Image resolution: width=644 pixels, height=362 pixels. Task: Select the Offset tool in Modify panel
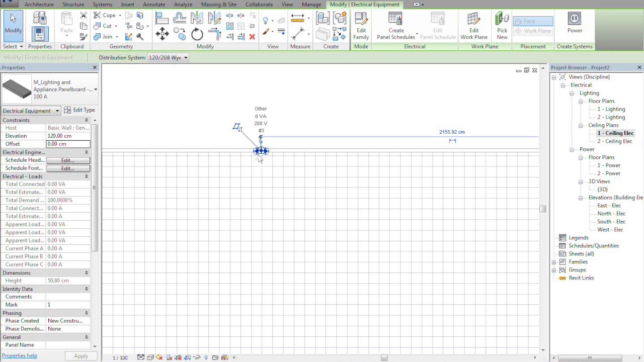[179, 19]
